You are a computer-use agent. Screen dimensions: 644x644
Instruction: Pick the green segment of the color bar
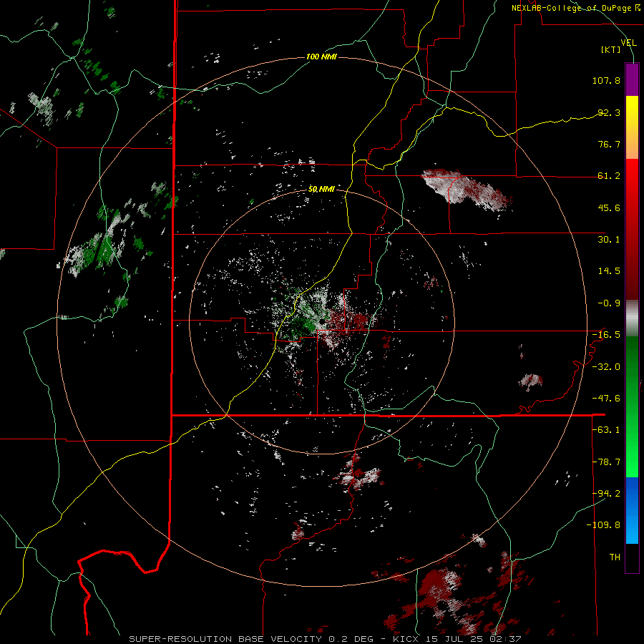tap(632, 407)
